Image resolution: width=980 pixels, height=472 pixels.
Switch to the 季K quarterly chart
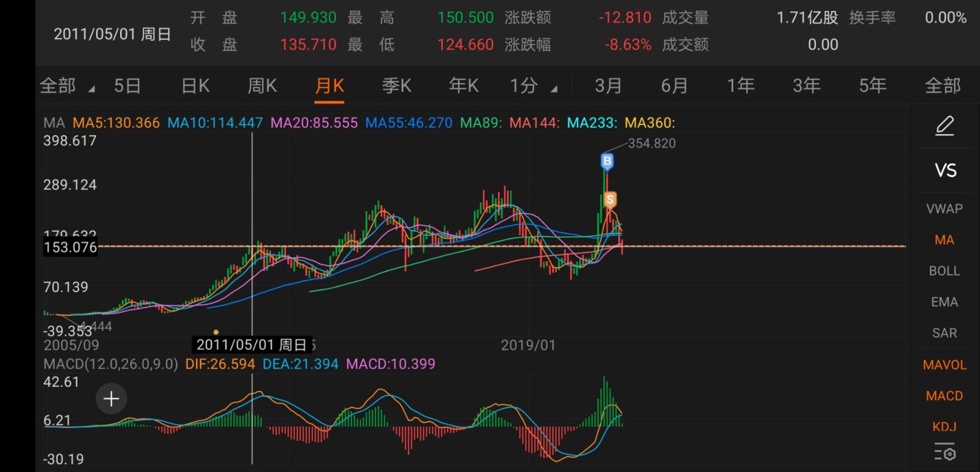pos(397,86)
